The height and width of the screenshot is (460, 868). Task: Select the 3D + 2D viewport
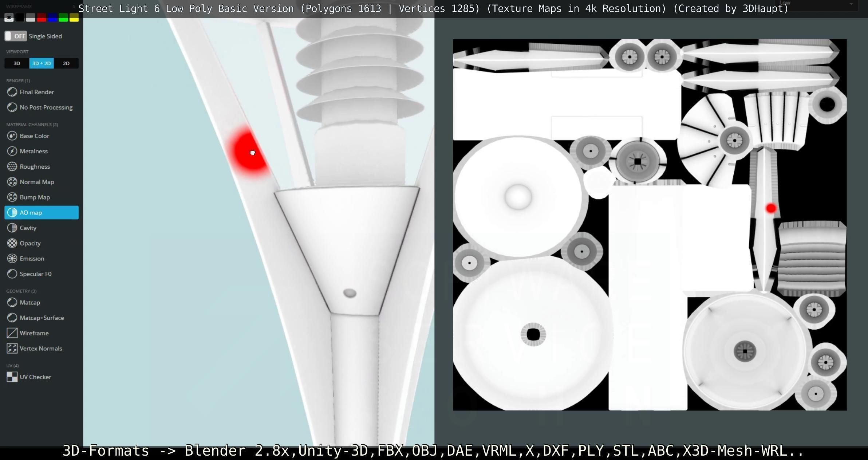point(42,63)
